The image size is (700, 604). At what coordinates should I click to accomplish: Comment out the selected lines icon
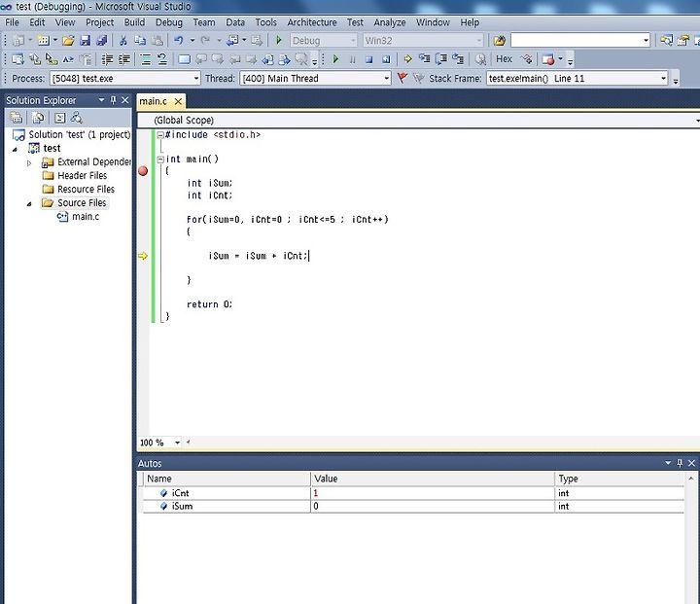point(145,59)
